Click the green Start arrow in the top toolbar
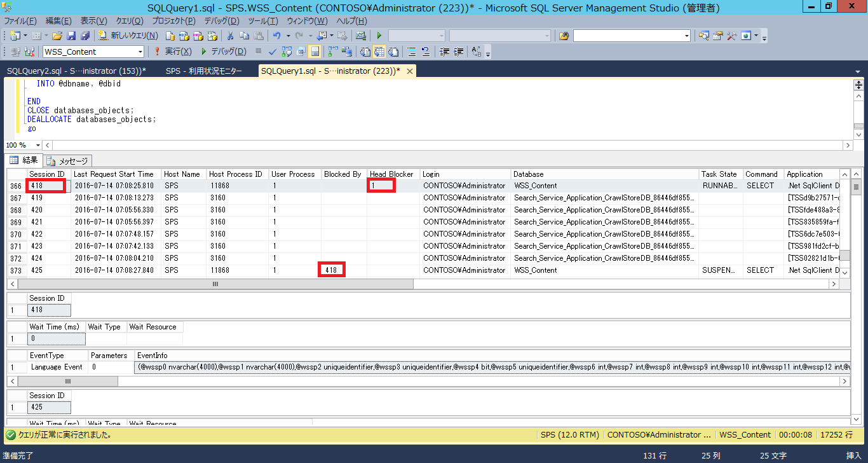This screenshot has height=463, width=868. [379, 36]
